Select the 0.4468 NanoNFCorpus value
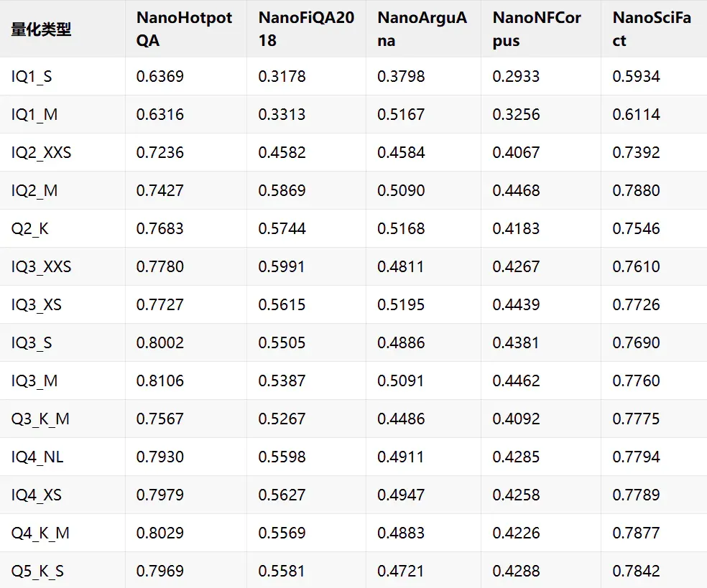Viewport: 707px width, 588px height. [x=517, y=190]
